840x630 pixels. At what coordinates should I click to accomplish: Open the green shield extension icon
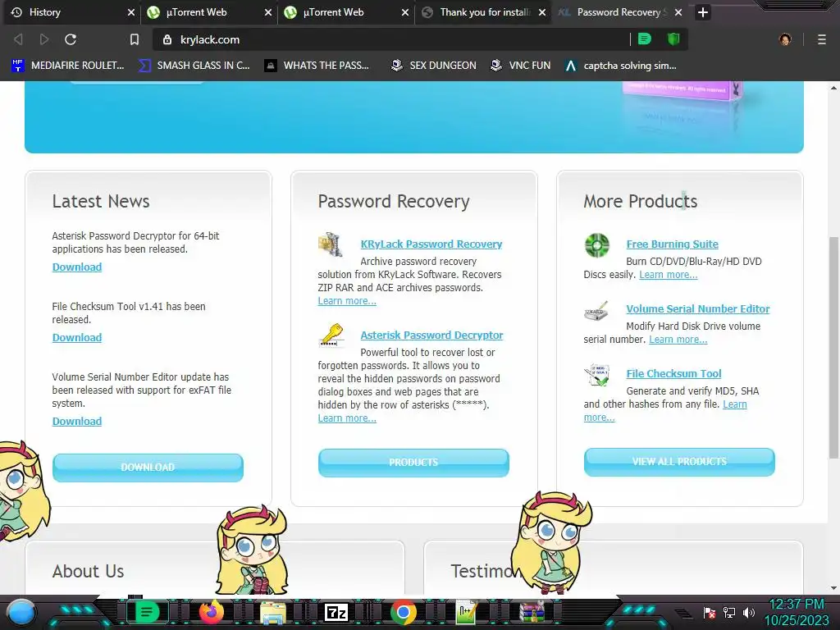(x=673, y=39)
